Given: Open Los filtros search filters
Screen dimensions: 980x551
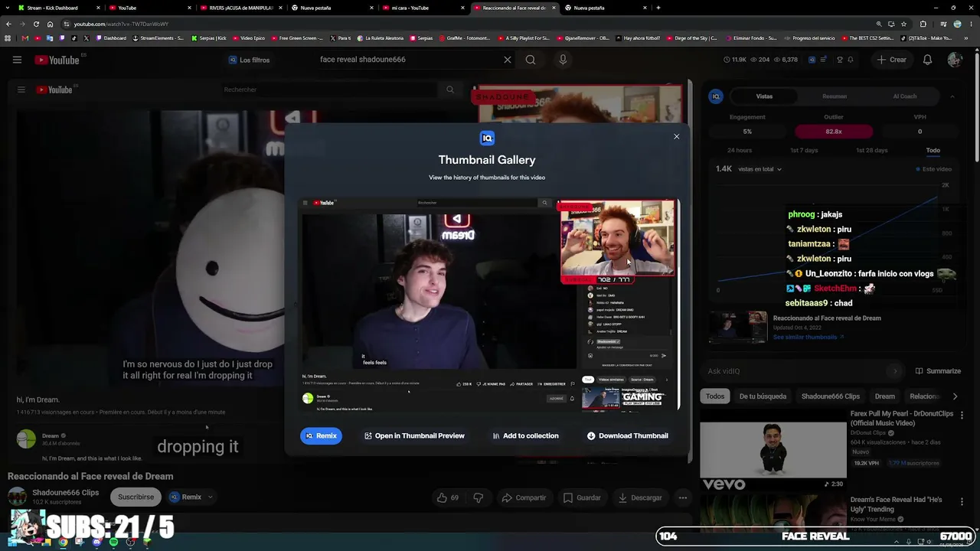Looking at the screenshot, I should pos(249,60).
